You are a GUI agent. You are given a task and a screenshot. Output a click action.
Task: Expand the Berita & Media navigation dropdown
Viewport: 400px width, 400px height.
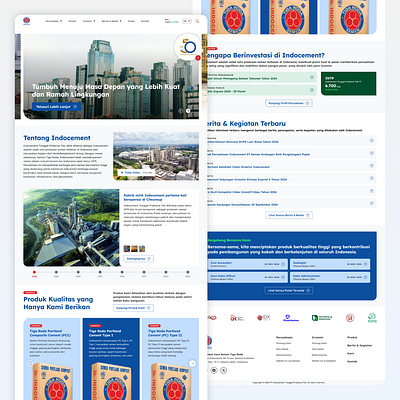coord(111,21)
